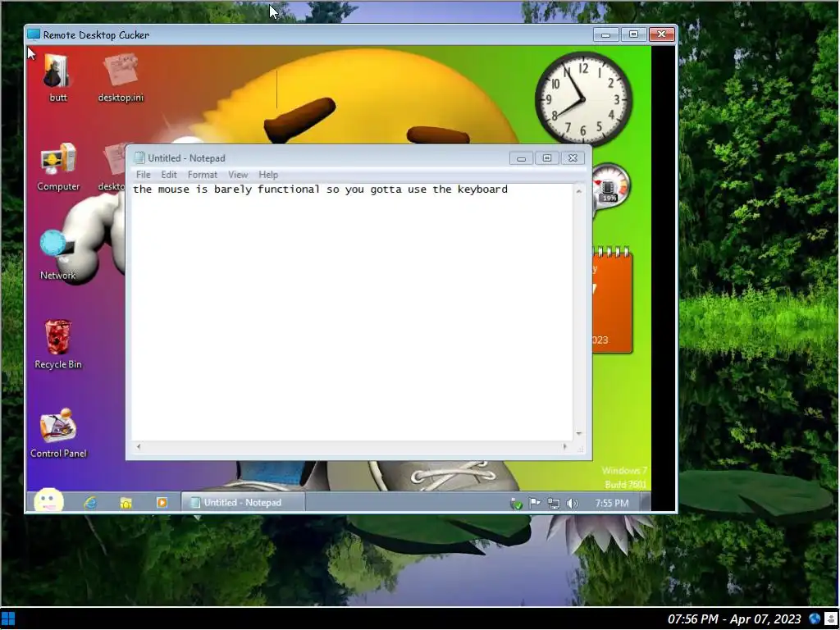Click the green-check security tray icon

[516, 504]
